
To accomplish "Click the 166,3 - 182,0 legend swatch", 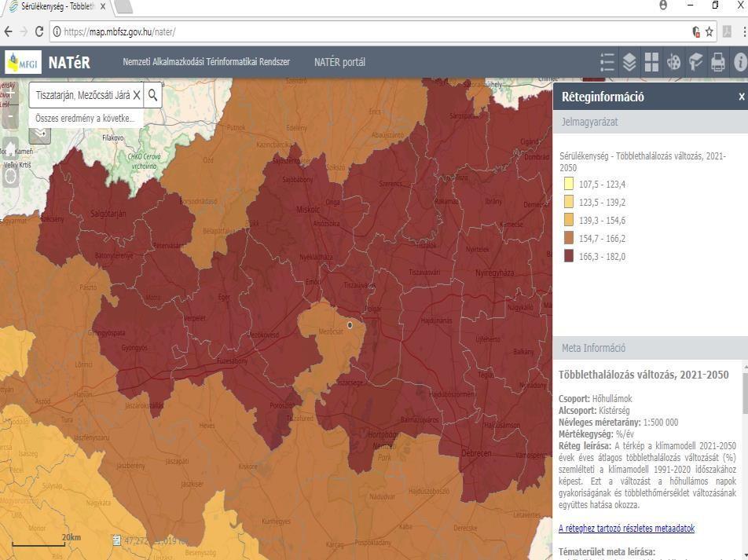I will tap(569, 257).
